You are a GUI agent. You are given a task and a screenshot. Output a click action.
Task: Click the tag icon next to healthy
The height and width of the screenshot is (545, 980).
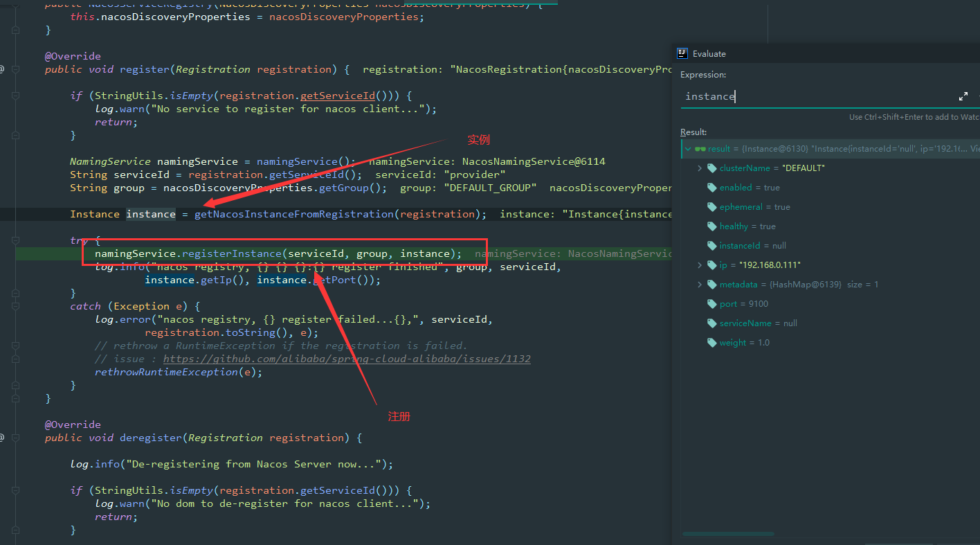coord(711,226)
